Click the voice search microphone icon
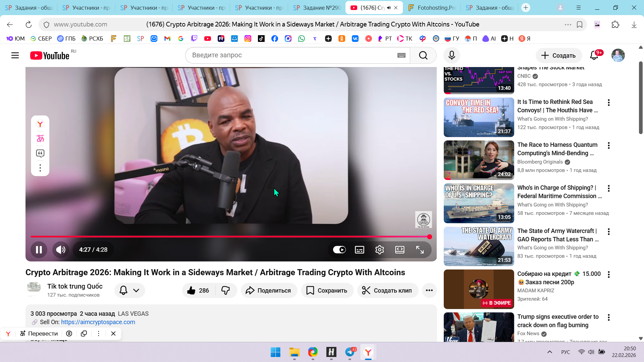 coord(451,55)
